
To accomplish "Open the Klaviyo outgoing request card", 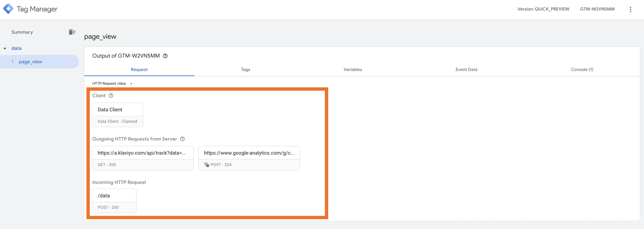I will point(143,158).
